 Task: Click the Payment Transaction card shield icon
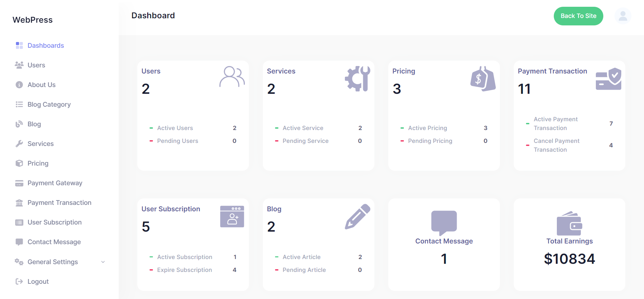(608, 79)
